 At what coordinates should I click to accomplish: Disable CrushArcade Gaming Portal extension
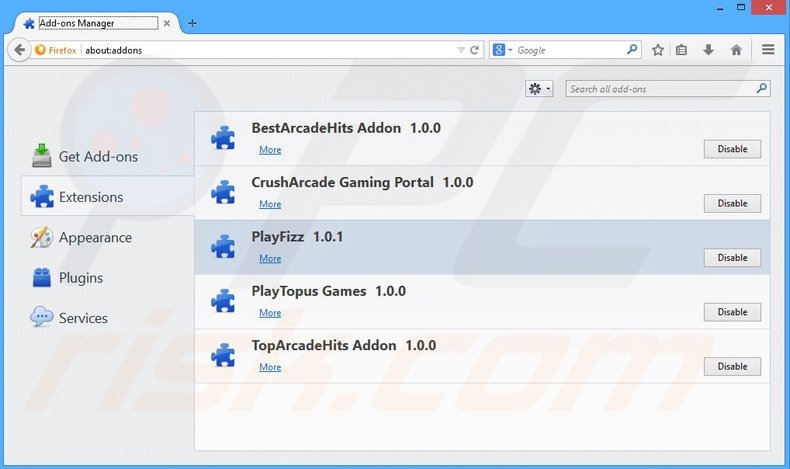point(732,204)
